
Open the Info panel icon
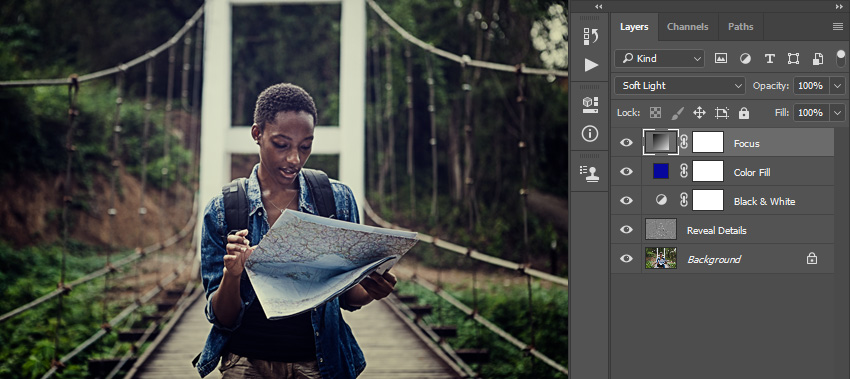tap(590, 133)
